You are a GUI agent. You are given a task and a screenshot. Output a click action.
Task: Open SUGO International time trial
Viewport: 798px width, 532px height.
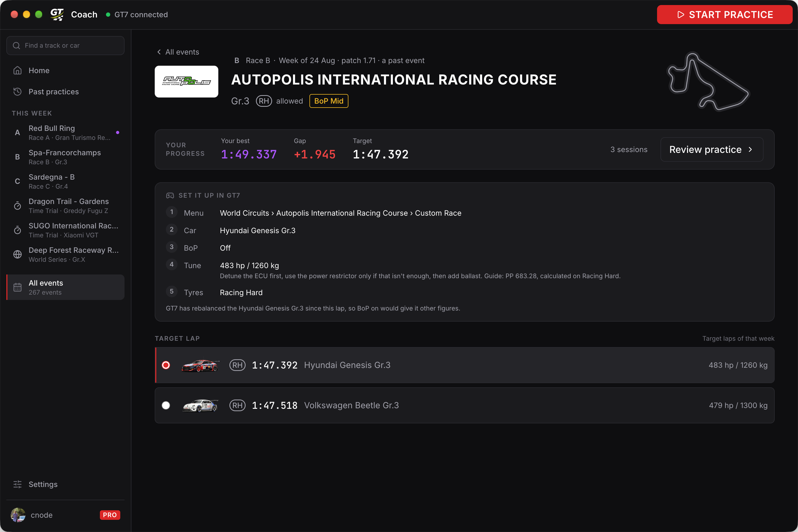[x=65, y=230]
